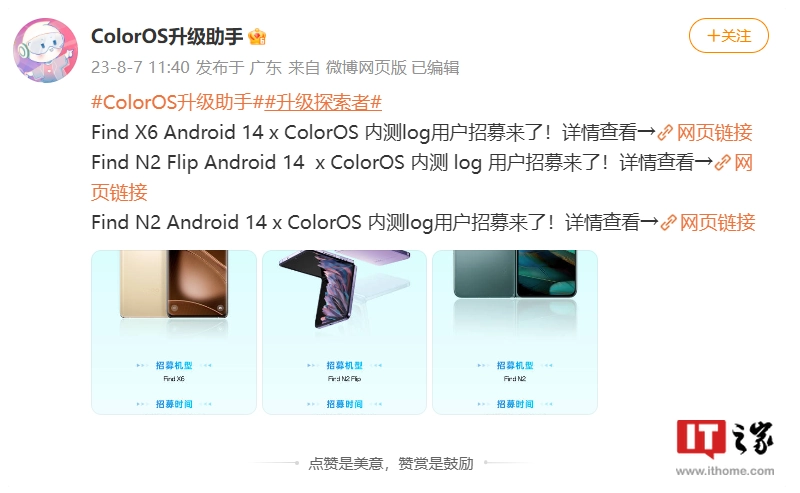
Task: Open the #升级探索者# hashtag topic
Action: click(x=323, y=102)
